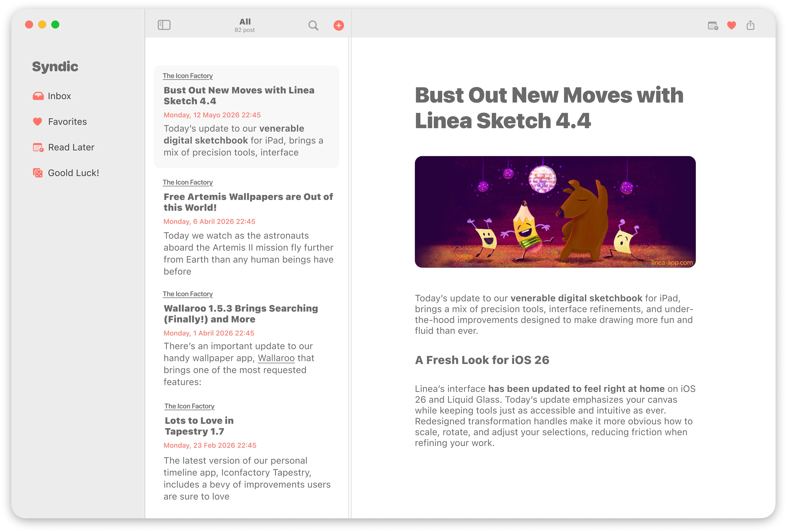The image size is (787, 532).
Task: Save article to Read Later from toolbar
Action: [713, 25]
